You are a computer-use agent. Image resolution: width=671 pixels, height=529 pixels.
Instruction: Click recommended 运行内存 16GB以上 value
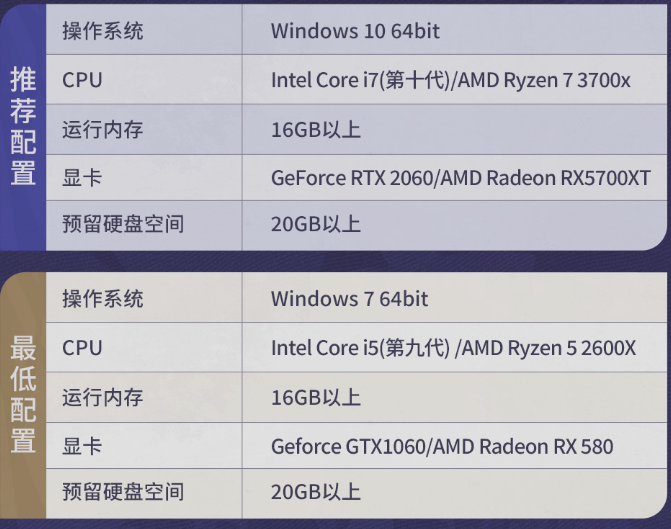click(316, 129)
